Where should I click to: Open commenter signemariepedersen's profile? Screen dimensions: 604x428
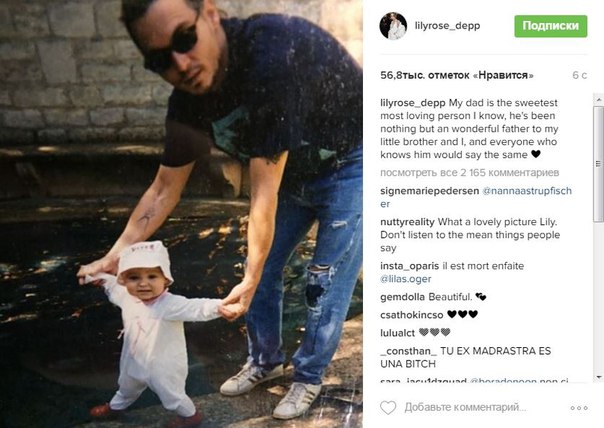(x=430, y=191)
